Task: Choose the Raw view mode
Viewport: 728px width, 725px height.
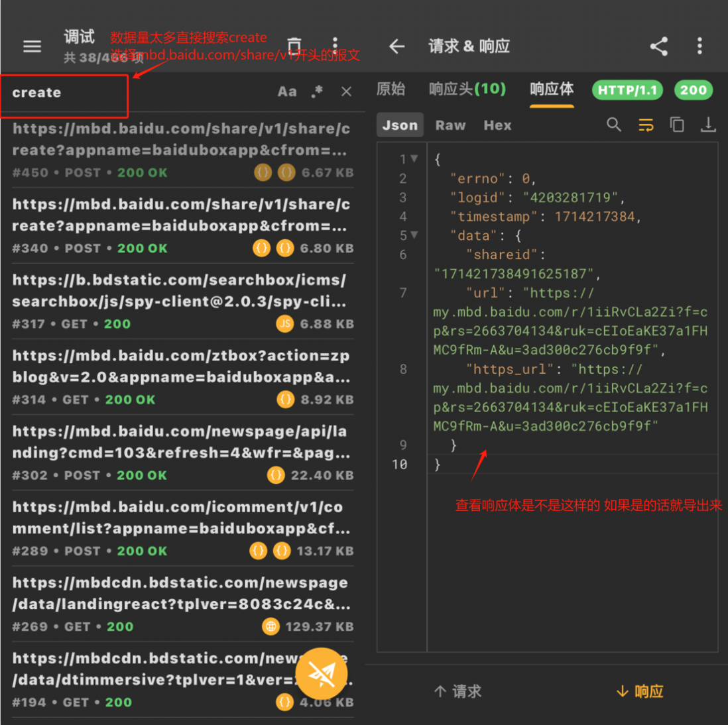Action: [450, 125]
